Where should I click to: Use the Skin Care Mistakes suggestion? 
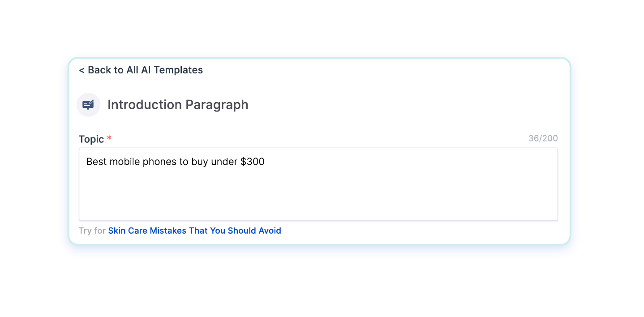pos(194,231)
